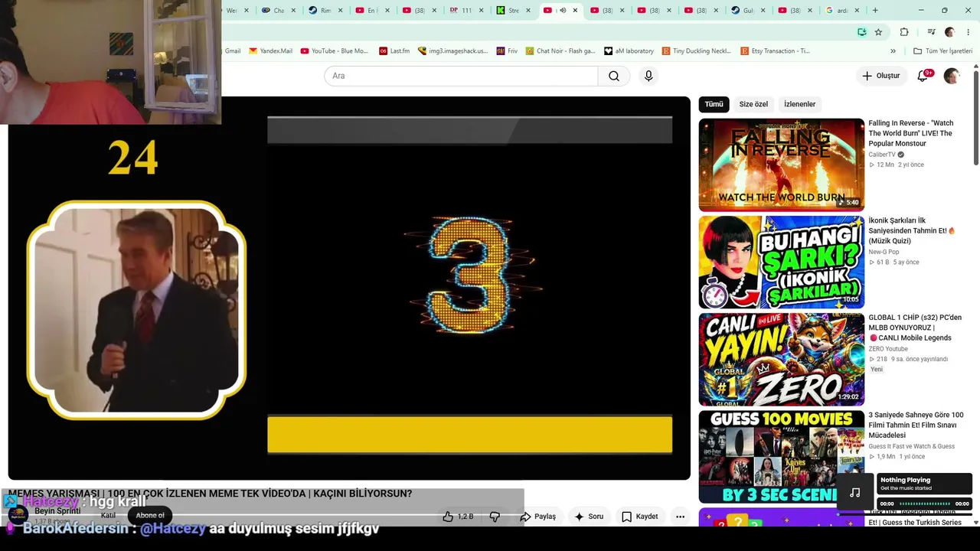
Task: Open the Yandex.Mail bookmark
Action: pyautogui.click(x=270, y=51)
